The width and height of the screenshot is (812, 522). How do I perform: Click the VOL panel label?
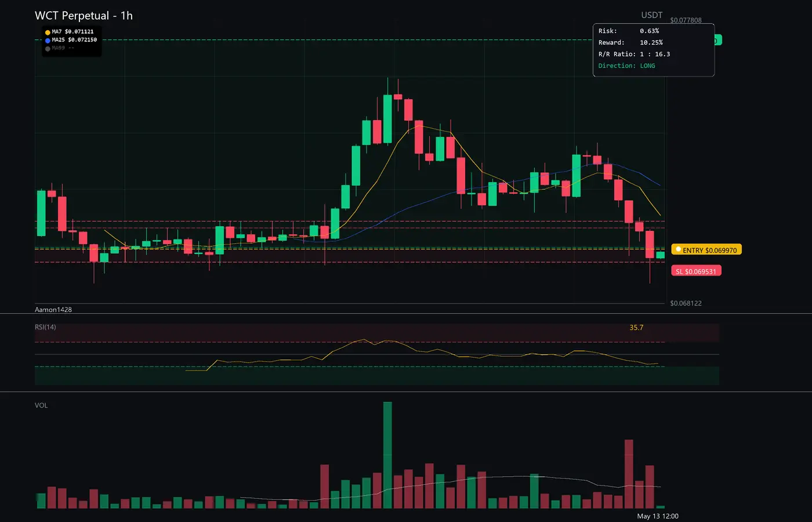41,405
